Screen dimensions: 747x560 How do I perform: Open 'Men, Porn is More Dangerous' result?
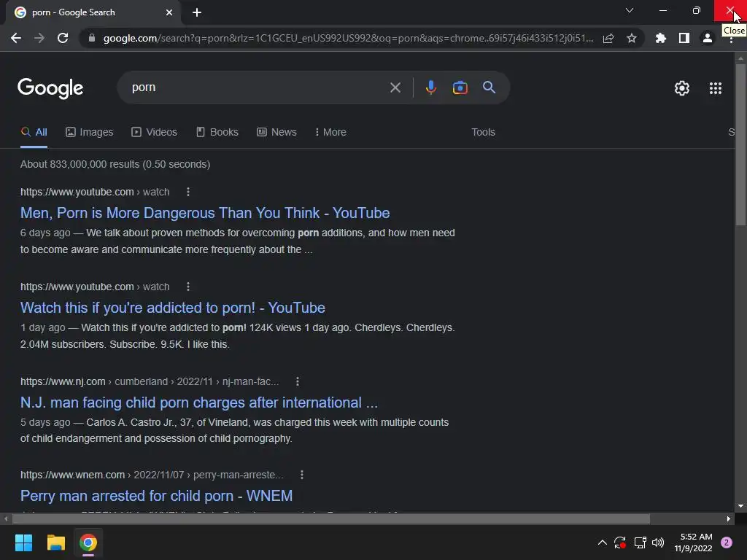coord(205,213)
